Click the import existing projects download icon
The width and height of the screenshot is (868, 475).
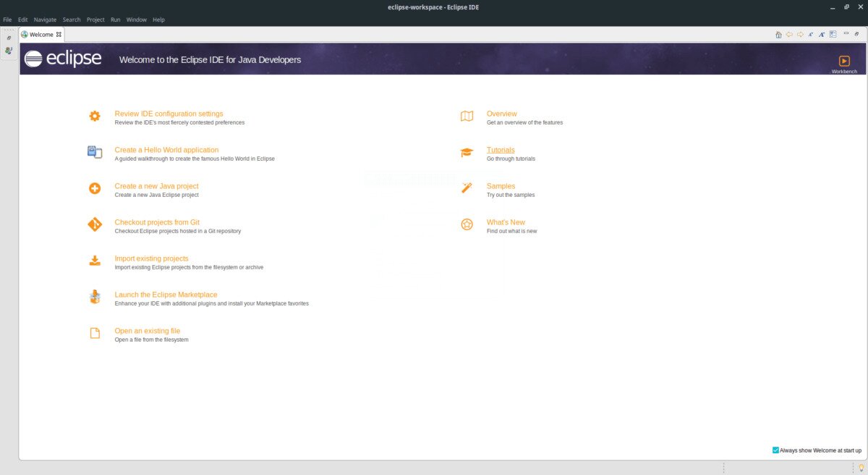click(95, 261)
